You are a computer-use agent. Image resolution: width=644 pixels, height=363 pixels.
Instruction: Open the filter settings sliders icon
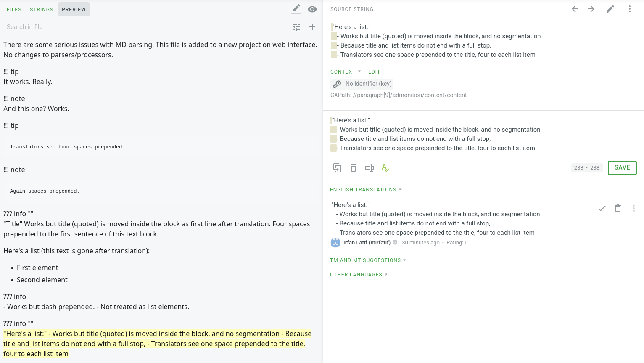[296, 27]
